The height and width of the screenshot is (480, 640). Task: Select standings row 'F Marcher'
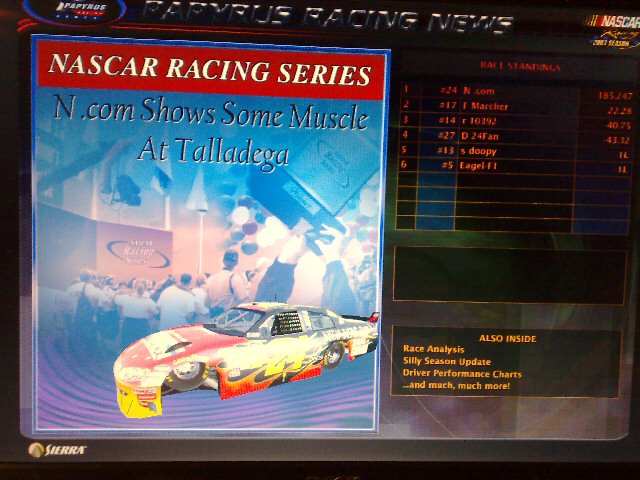[517, 107]
